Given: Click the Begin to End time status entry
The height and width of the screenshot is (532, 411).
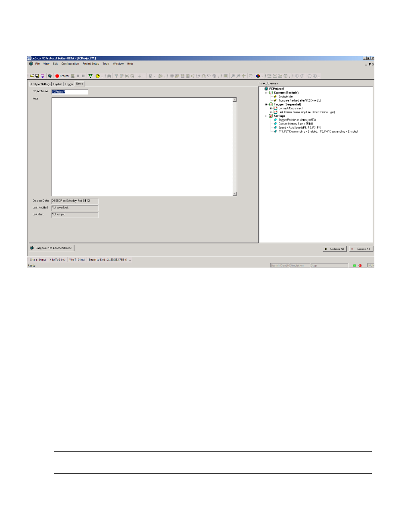Looking at the screenshot, I should 109,260.
